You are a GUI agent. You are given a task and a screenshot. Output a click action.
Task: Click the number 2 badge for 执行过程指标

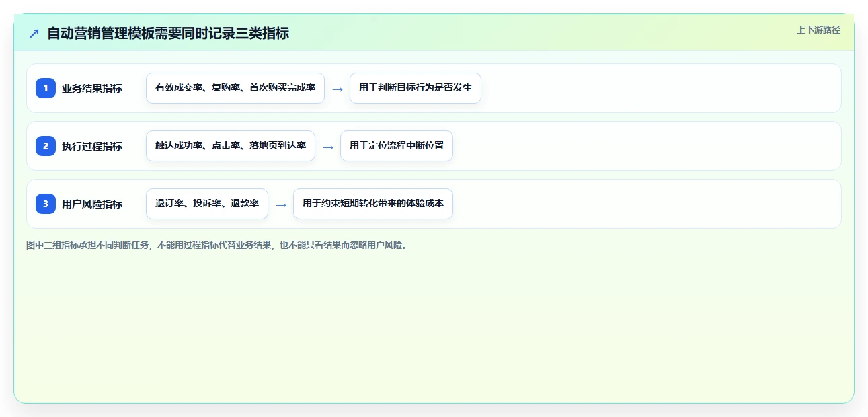46,146
